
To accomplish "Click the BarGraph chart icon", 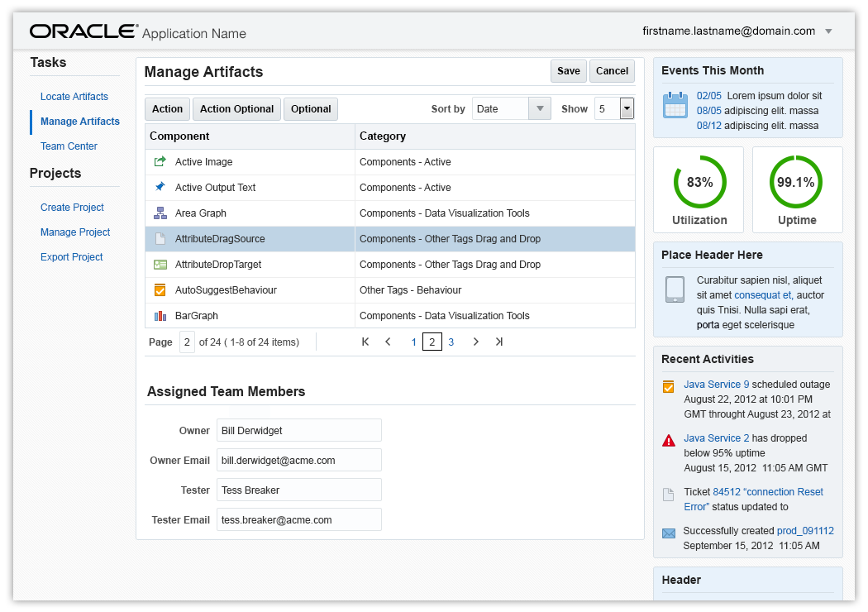I will 160,316.
